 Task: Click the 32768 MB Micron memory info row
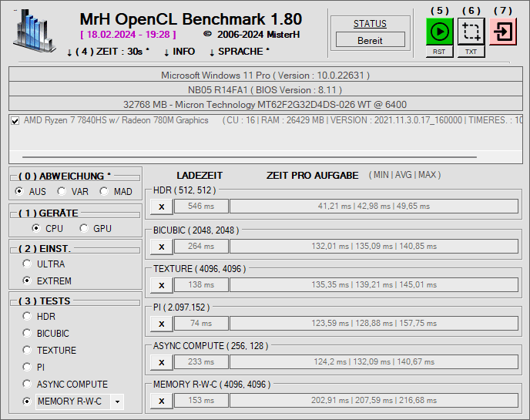tap(265, 104)
